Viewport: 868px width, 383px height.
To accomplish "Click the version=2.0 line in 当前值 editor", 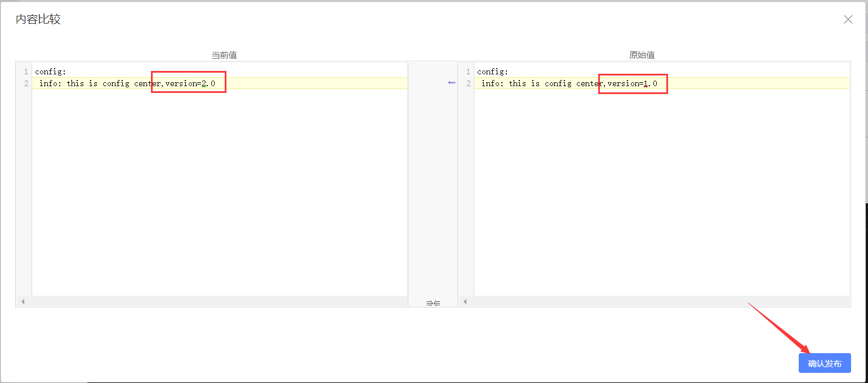I will (220, 83).
